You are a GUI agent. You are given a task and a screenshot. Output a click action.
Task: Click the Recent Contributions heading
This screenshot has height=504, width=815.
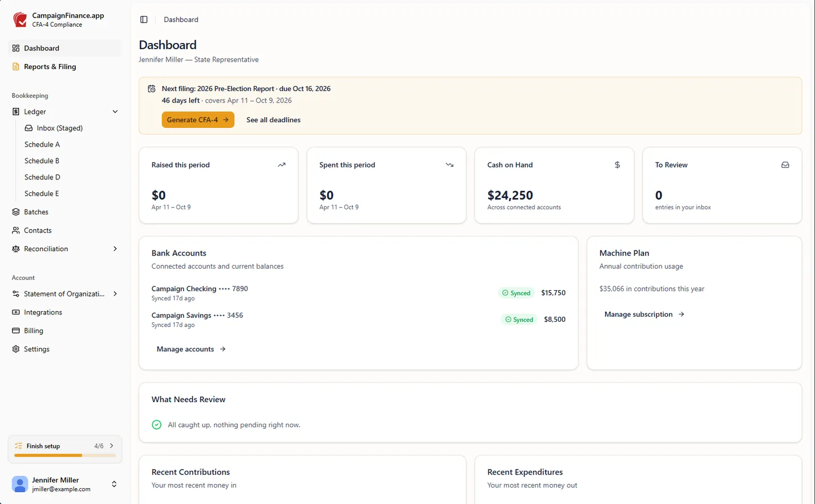click(191, 472)
